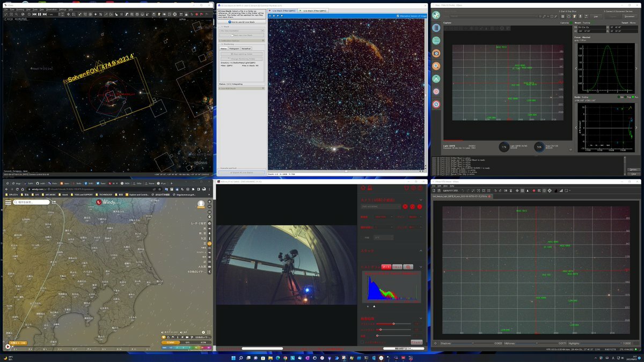Expand the Calibration Options section

click(241, 41)
